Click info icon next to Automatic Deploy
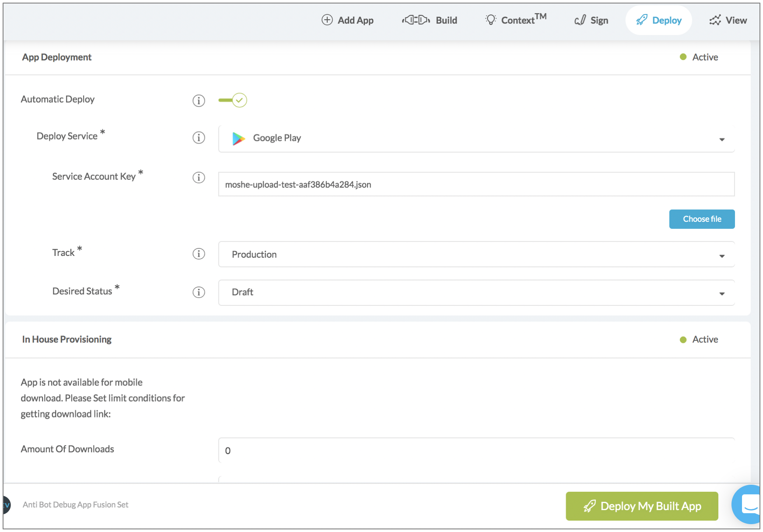The height and width of the screenshot is (532, 763). (199, 101)
